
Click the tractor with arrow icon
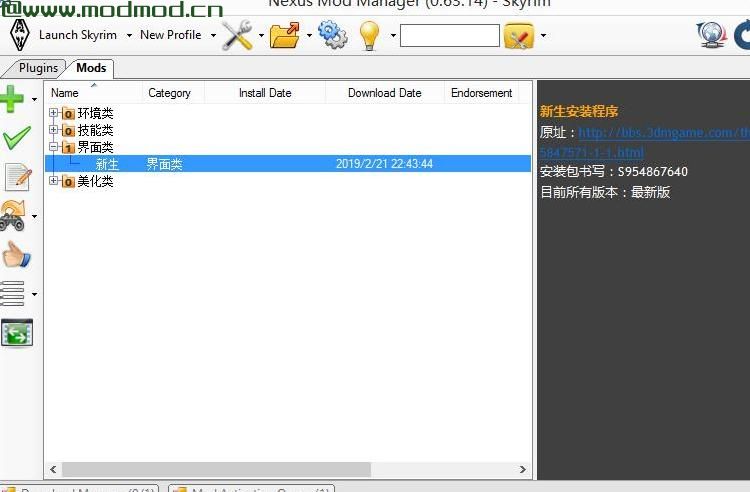[13, 216]
